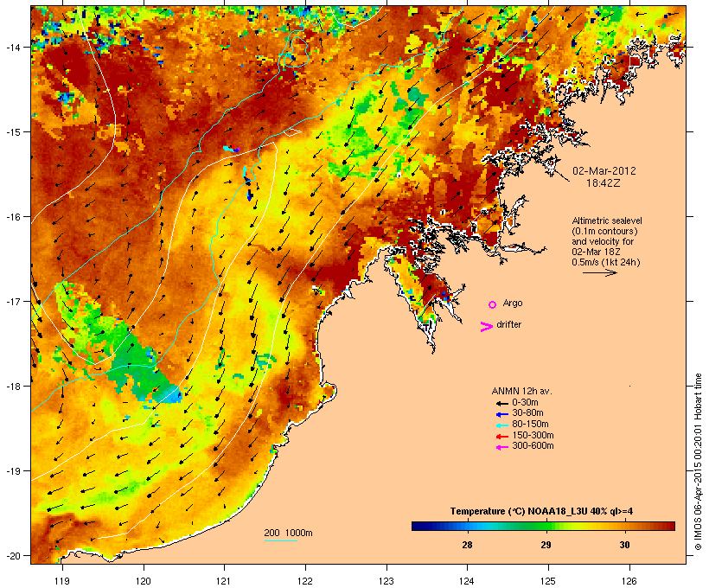Click the latitude axis label -18
The width and height of the screenshot is (709, 588).
click(12, 386)
